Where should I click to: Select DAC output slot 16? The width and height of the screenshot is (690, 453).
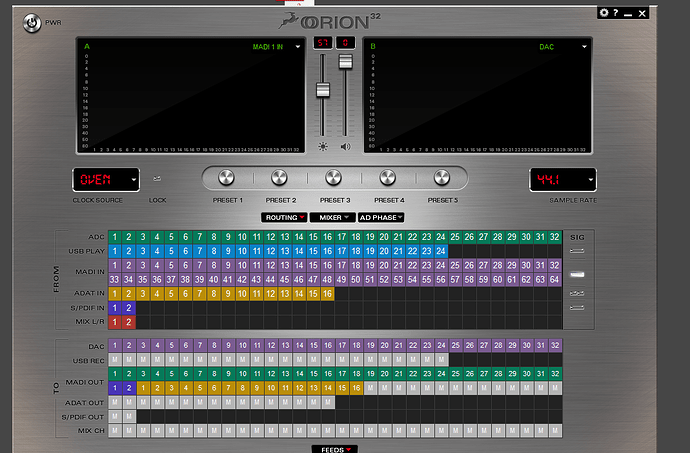[328, 346]
